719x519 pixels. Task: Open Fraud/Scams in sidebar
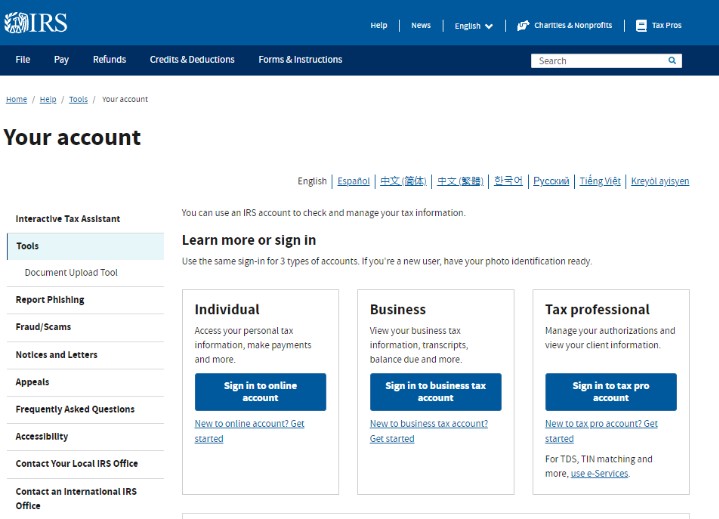43,327
